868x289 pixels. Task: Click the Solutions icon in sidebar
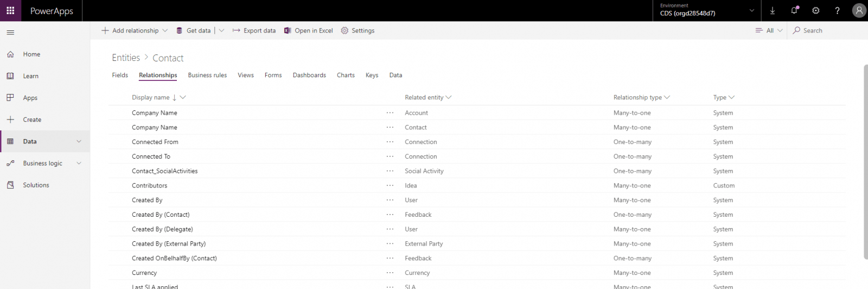(x=10, y=185)
